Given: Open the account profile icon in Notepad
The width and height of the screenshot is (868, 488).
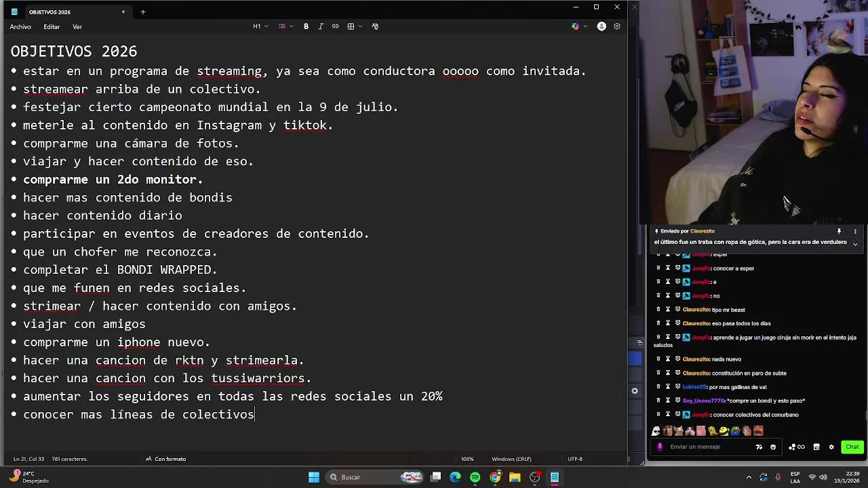Looking at the screenshot, I should pyautogui.click(x=601, y=26).
